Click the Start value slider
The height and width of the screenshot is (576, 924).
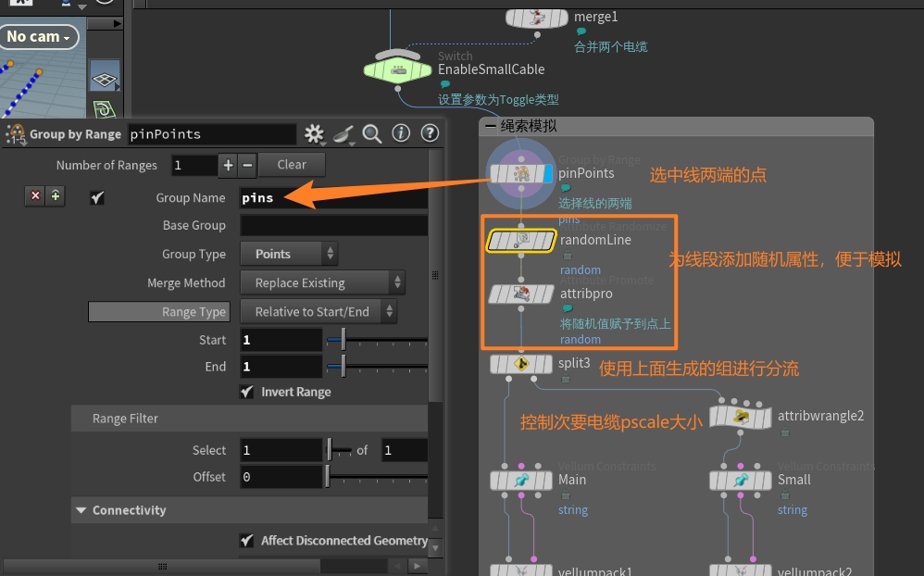tap(343, 340)
